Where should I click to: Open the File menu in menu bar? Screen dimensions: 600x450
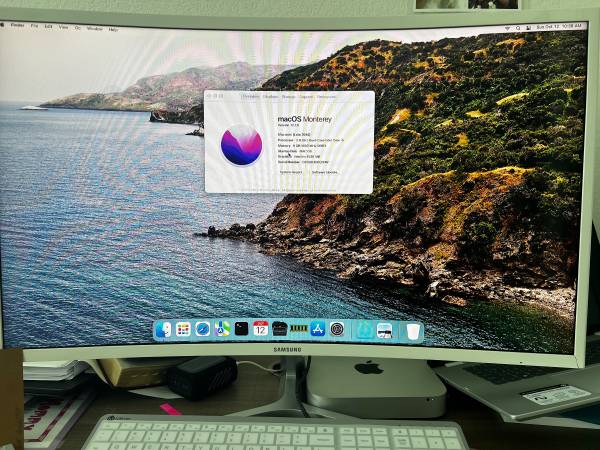[x=35, y=27]
